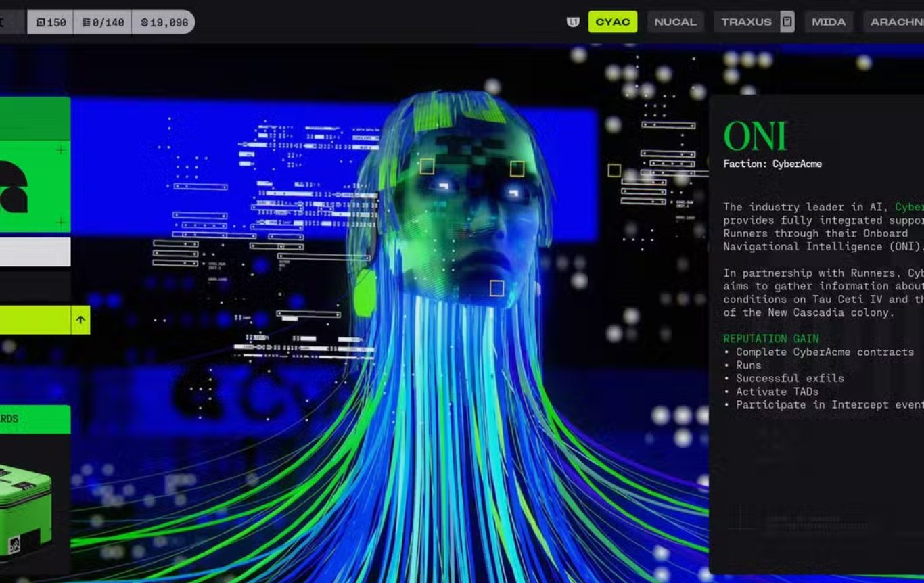
Task: Click the green Rewards header label
Action: [x=34, y=419]
